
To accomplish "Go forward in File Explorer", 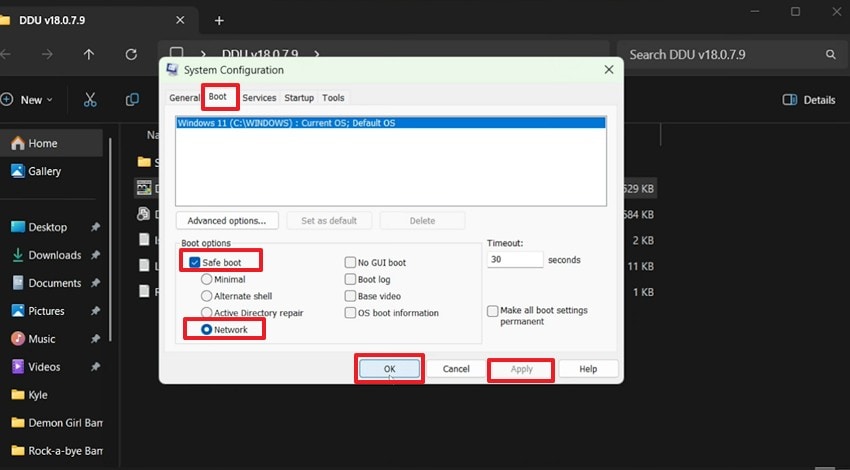I will coord(47,54).
